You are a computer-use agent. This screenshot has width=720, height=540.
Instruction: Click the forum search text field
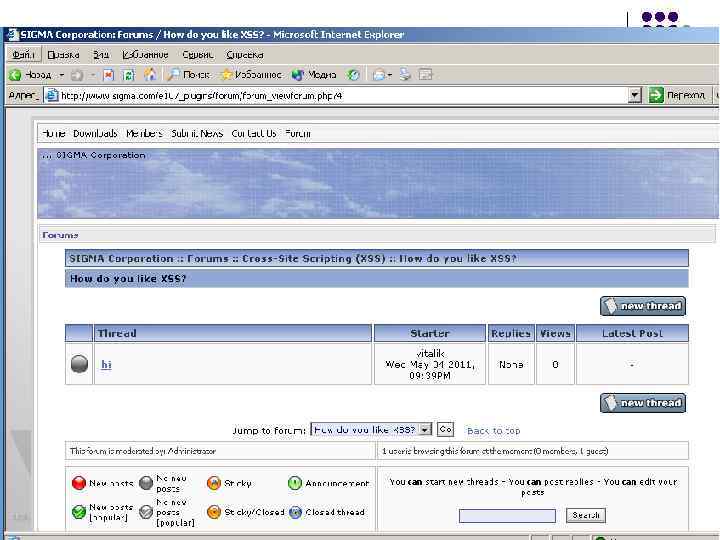[507, 516]
